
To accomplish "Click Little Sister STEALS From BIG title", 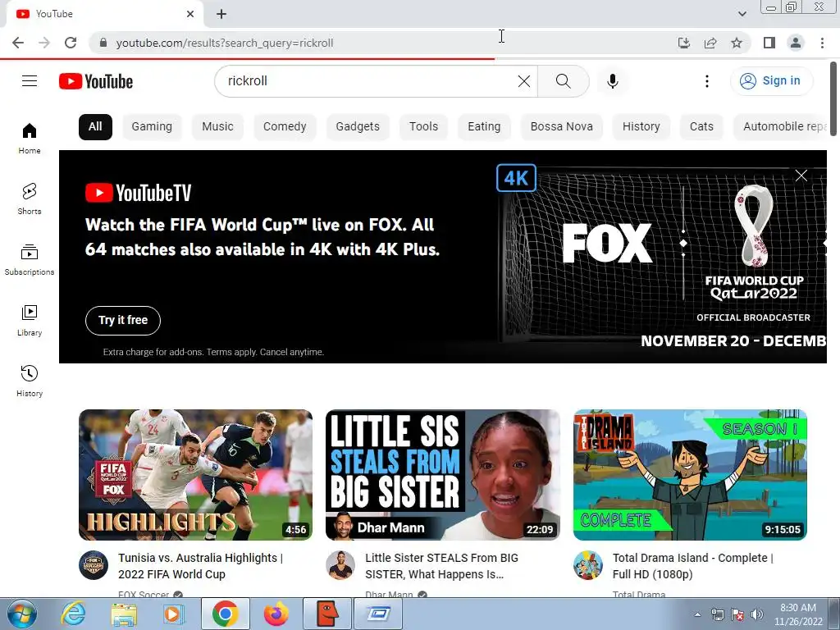I will tap(441, 566).
